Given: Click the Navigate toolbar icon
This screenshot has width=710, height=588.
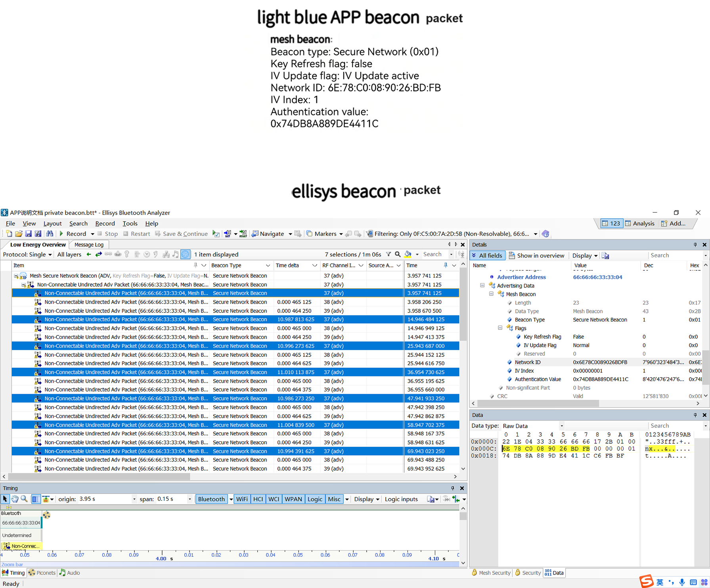Looking at the screenshot, I should [x=255, y=234].
